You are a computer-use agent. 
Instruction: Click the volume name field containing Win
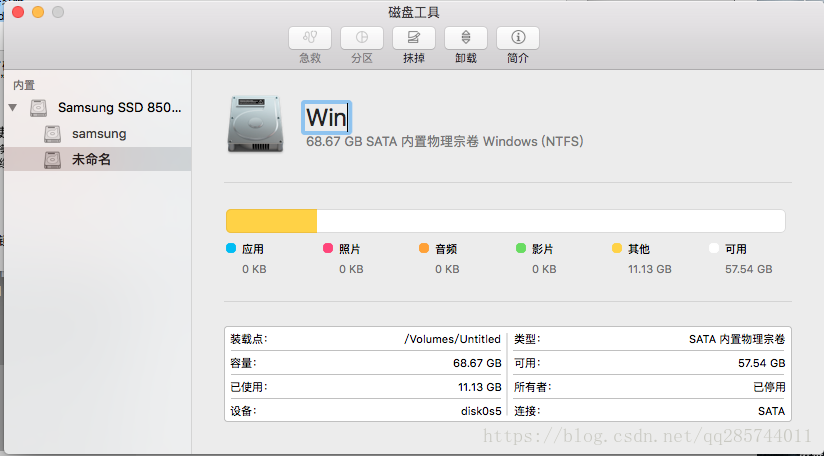(x=326, y=117)
